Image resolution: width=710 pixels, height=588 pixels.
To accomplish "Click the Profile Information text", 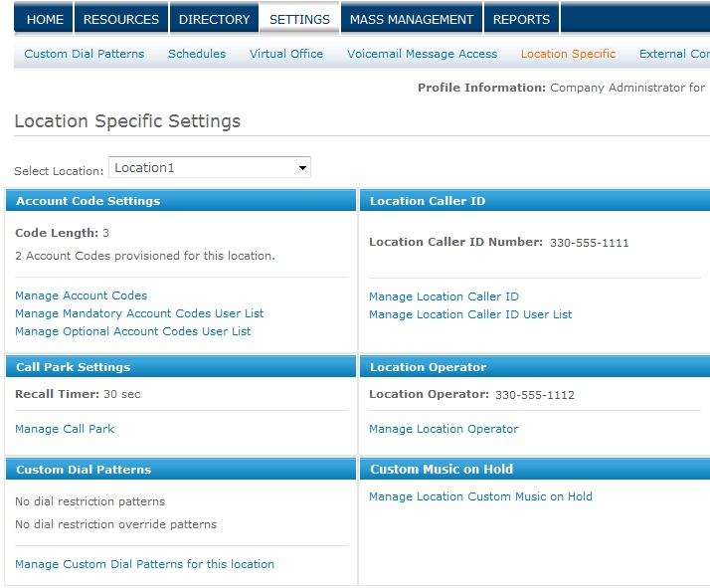I will [562, 87].
